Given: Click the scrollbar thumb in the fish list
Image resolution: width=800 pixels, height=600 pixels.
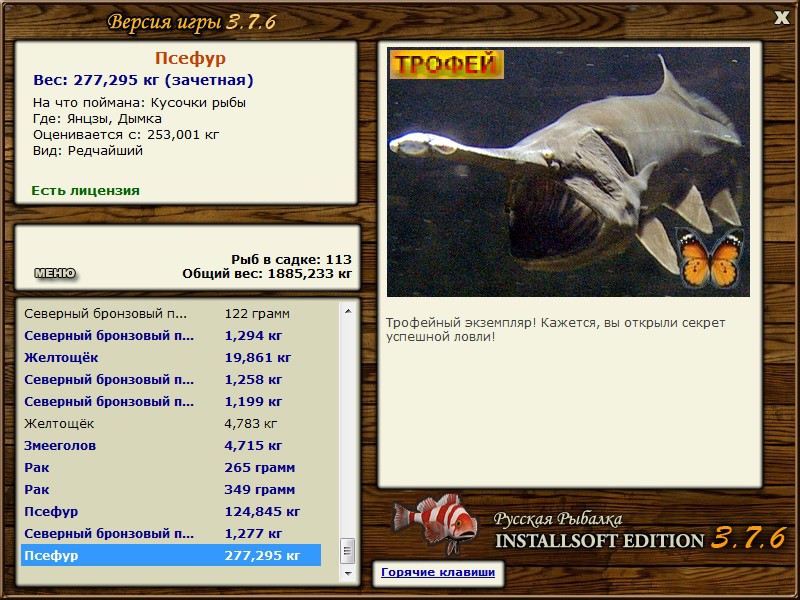Looking at the screenshot, I should pyautogui.click(x=348, y=551).
